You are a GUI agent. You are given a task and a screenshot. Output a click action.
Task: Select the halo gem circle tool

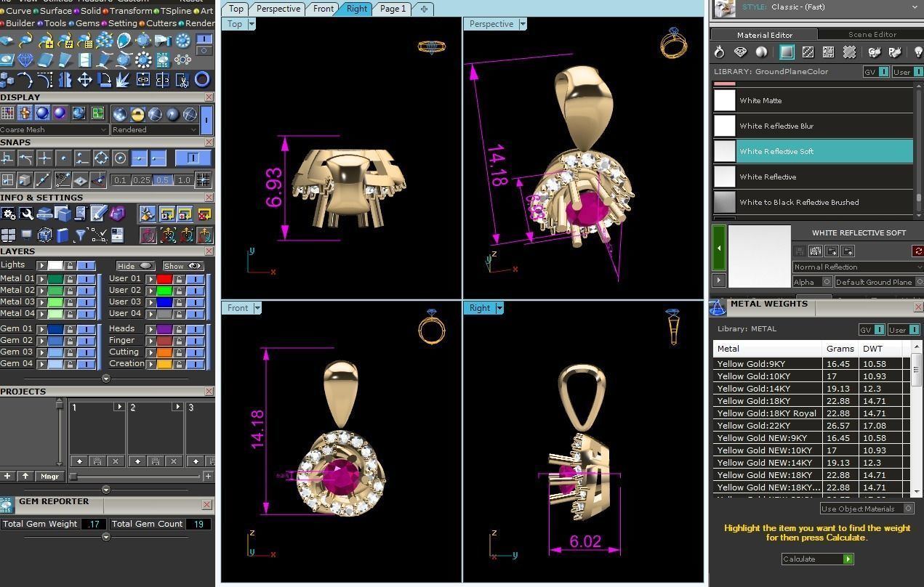(143, 60)
